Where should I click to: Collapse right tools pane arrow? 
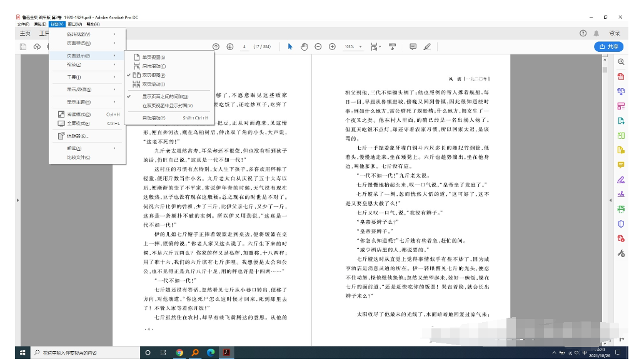pyautogui.click(x=610, y=201)
